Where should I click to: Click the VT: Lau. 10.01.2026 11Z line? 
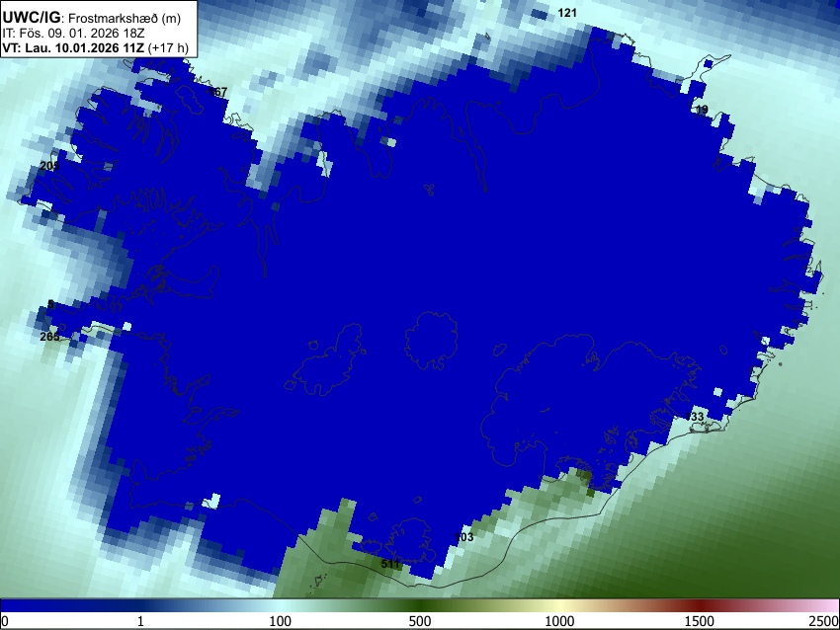tap(73, 47)
